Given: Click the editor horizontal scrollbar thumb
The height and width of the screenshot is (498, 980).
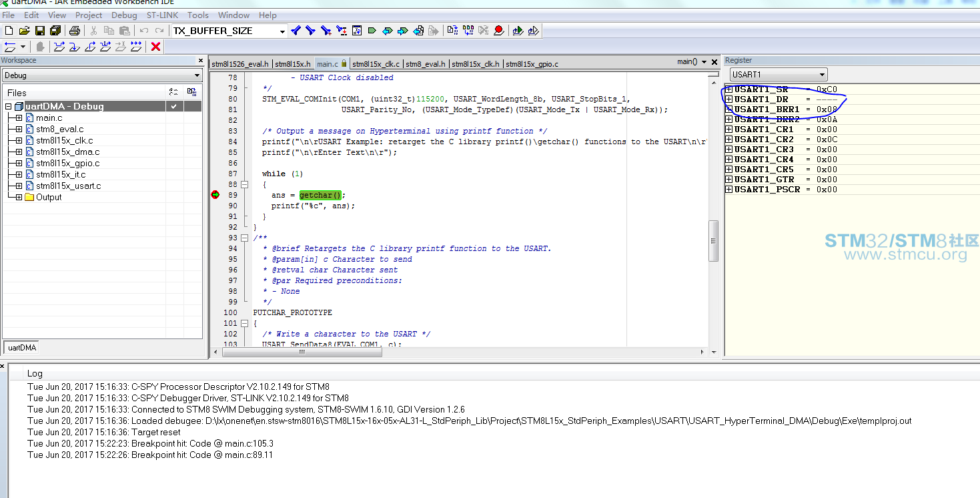Looking at the screenshot, I should (302, 352).
